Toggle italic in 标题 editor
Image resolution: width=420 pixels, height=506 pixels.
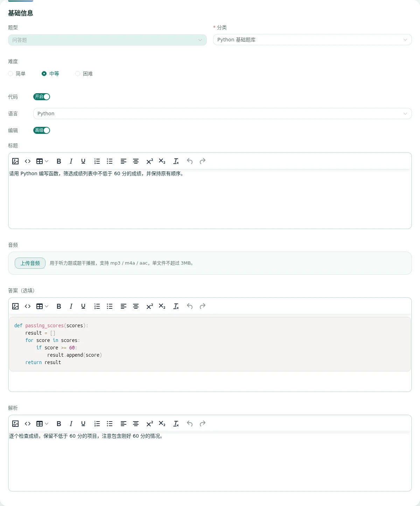[71, 161]
